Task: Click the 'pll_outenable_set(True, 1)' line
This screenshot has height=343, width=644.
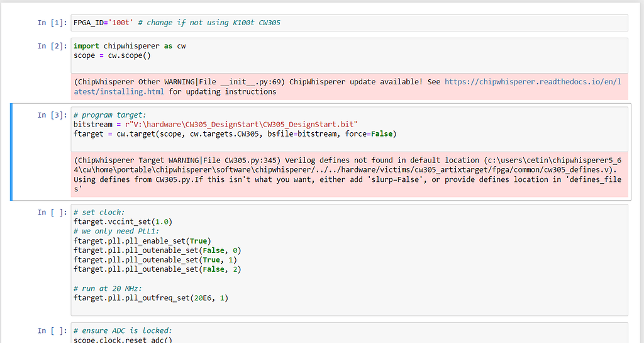Action: point(155,259)
